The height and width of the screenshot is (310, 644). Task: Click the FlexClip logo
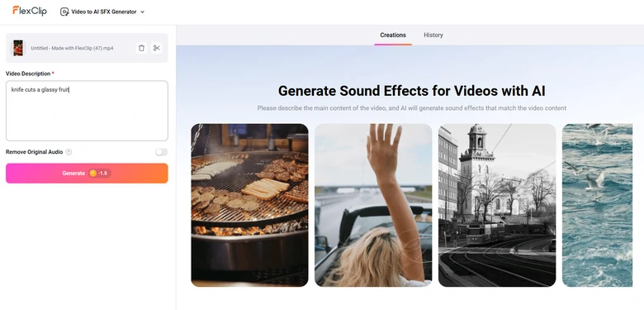click(x=30, y=11)
